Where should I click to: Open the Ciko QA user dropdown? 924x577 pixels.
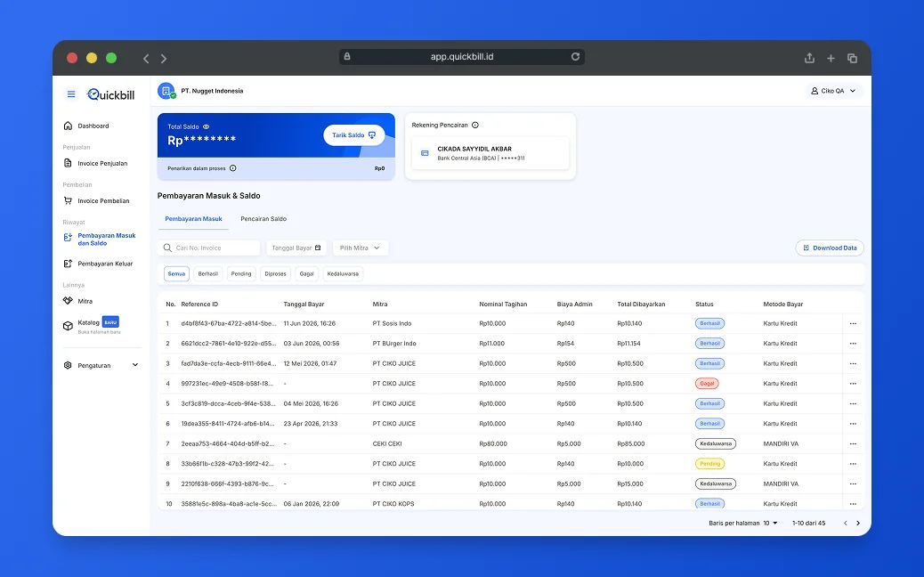click(x=833, y=91)
